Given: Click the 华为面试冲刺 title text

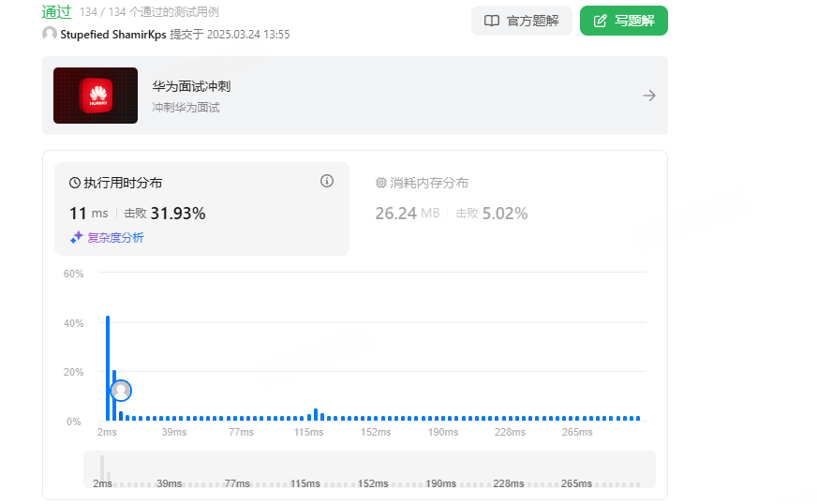Looking at the screenshot, I should 191,86.
